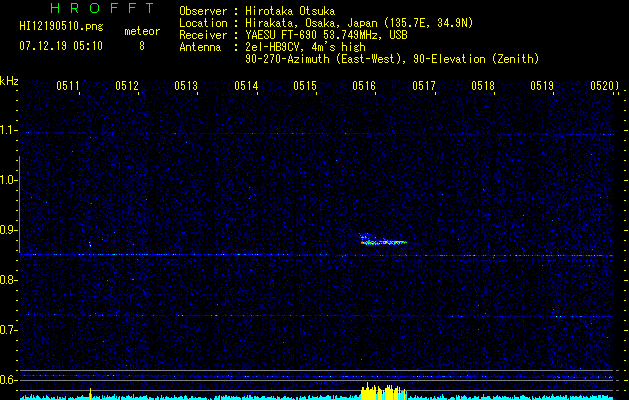
Task: Click the 0512 time tick label
Action: click(x=127, y=86)
